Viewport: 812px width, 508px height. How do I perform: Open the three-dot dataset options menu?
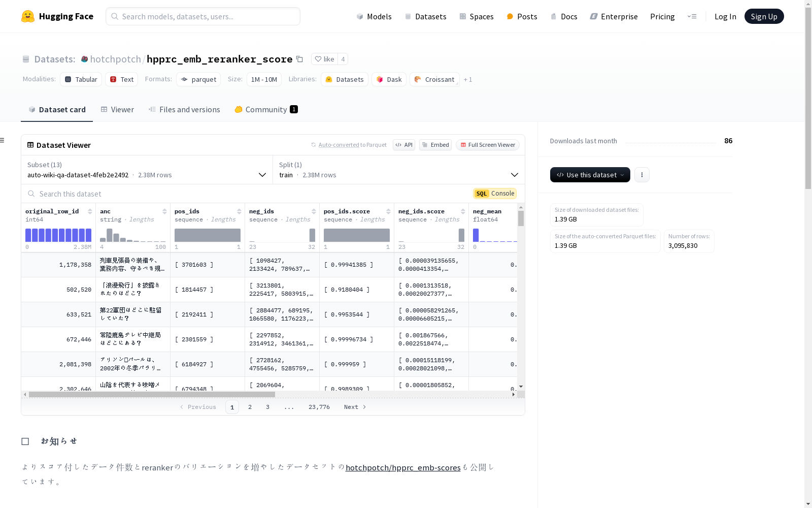[642, 175]
